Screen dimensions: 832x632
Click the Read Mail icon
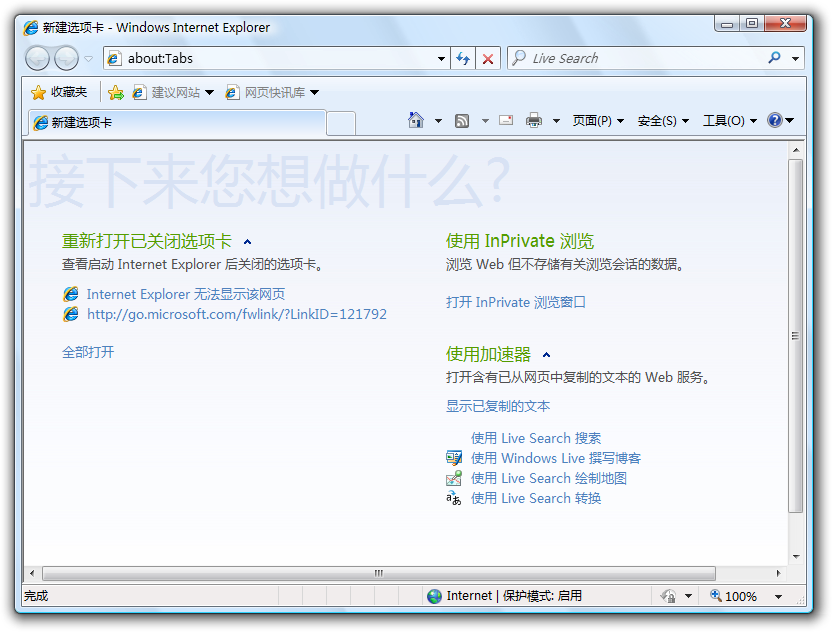(506, 120)
